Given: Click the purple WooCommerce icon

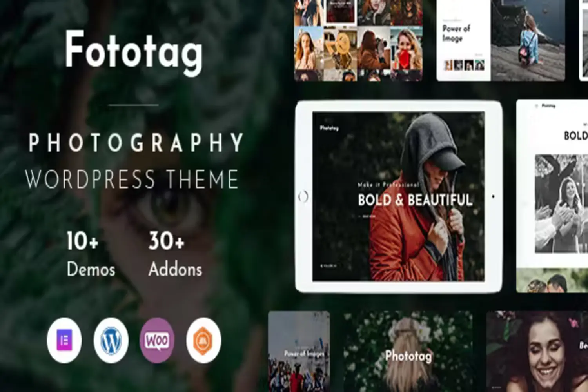Looking at the screenshot, I should pos(157,340).
